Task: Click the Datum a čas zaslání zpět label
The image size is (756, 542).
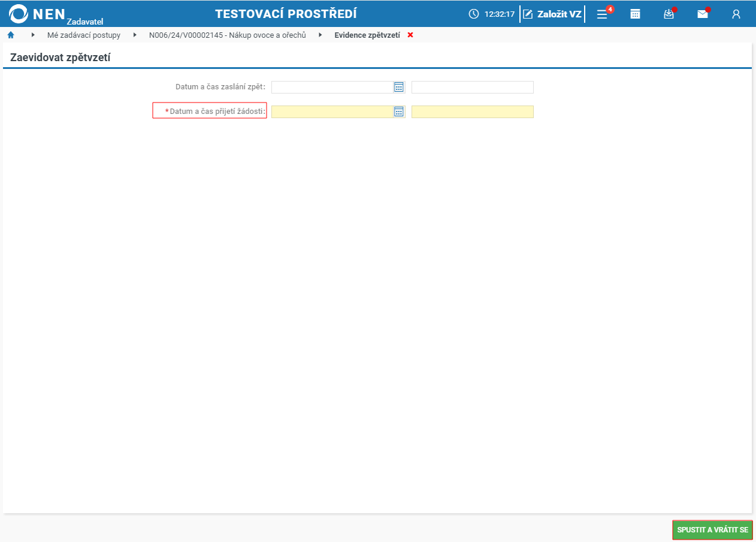Action: coord(220,87)
